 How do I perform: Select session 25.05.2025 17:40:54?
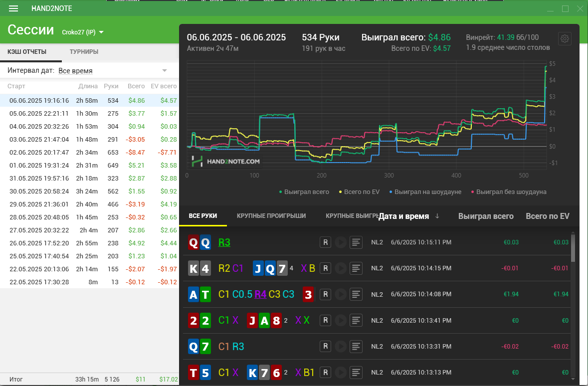(89, 256)
